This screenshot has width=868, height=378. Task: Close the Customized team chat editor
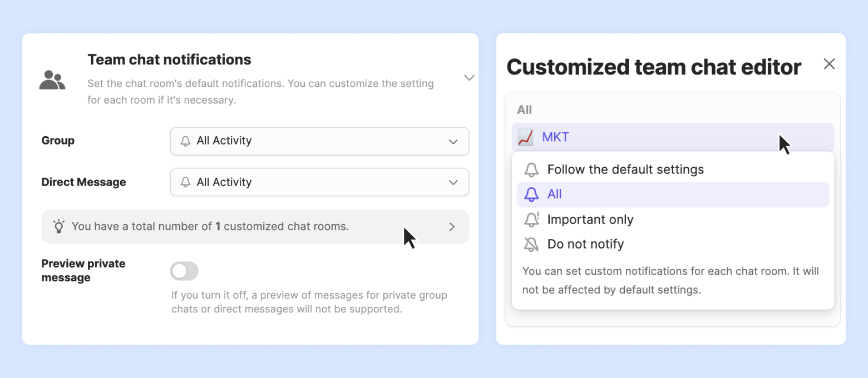[x=829, y=64]
